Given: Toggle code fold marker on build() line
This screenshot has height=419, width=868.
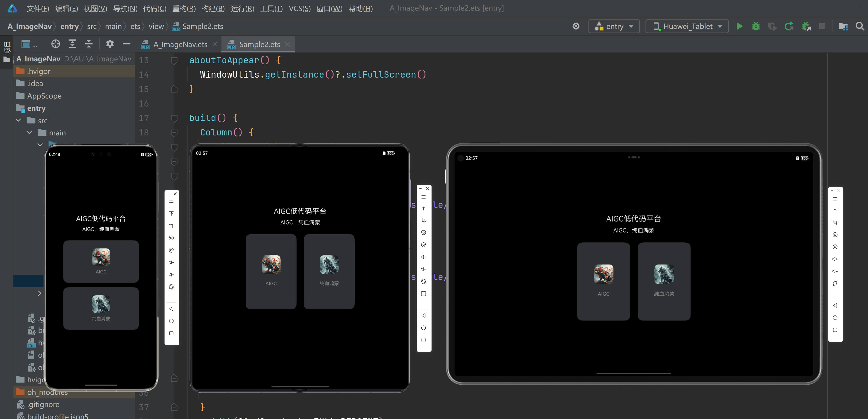Looking at the screenshot, I should (x=174, y=118).
